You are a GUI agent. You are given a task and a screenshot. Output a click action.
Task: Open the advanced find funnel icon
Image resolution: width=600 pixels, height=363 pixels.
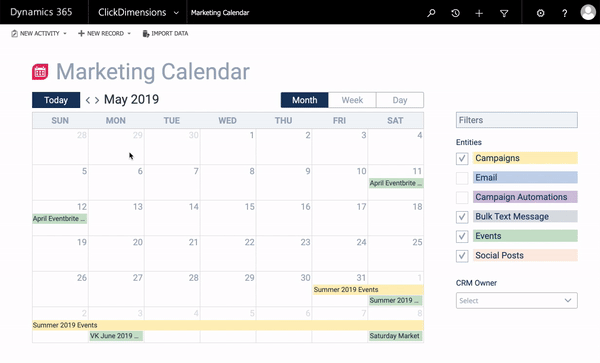pos(504,13)
